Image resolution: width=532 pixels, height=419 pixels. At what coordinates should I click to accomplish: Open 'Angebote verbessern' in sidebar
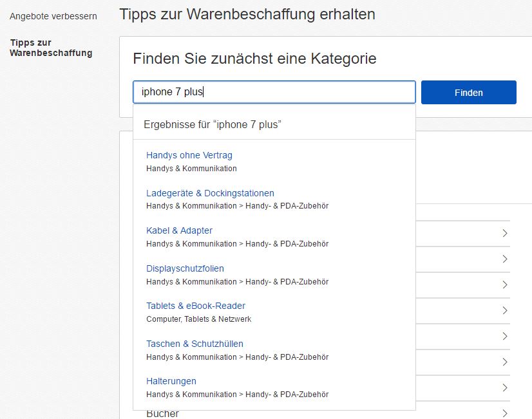53,16
